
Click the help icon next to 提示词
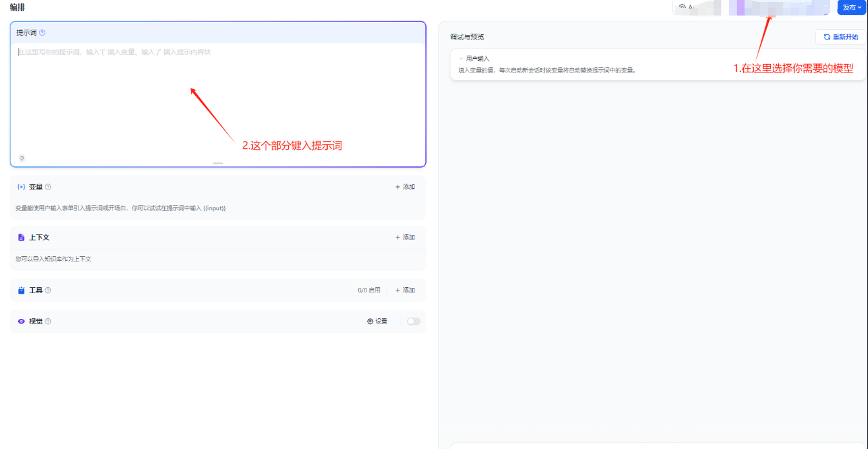(x=42, y=32)
